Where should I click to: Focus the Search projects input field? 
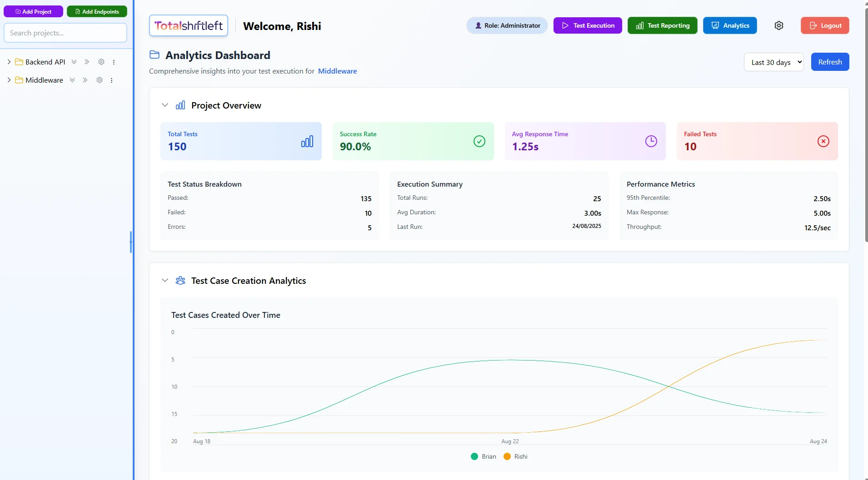(65, 33)
